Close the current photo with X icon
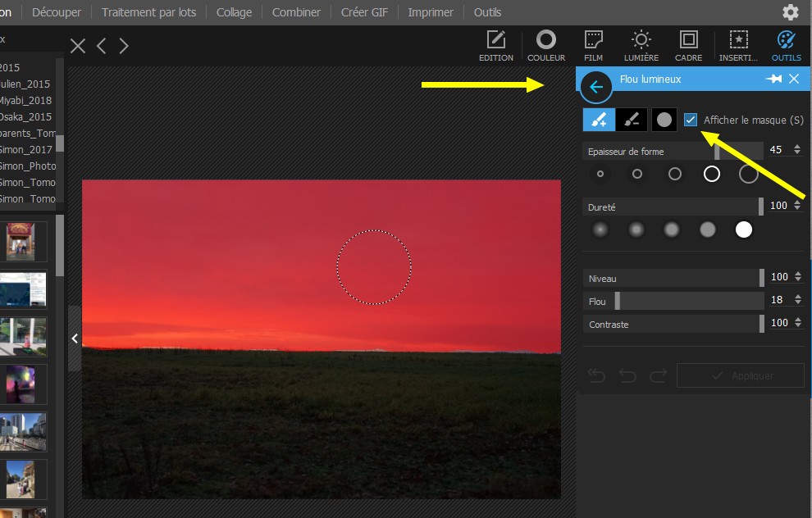The image size is (812, 518). (78, 46)
